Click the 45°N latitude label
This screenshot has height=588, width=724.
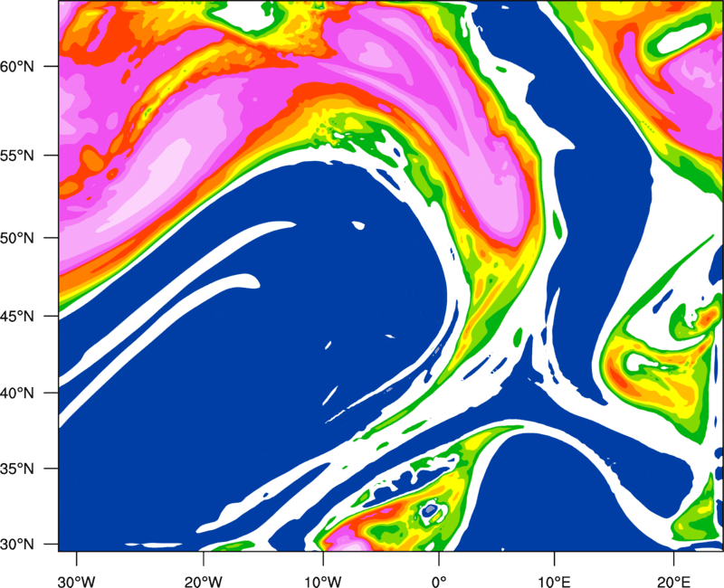click(17, 316)
